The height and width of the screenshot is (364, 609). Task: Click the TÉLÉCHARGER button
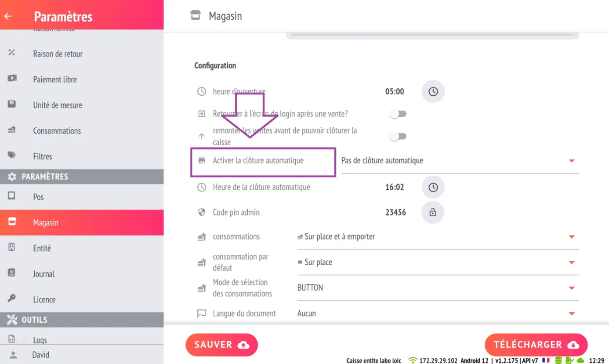point(536,345)
